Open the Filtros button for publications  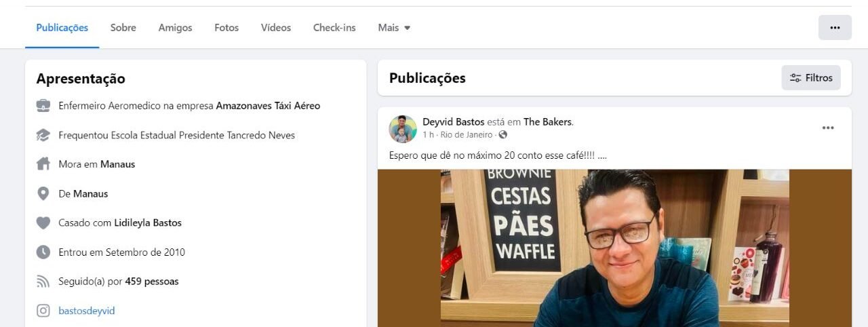811,78
